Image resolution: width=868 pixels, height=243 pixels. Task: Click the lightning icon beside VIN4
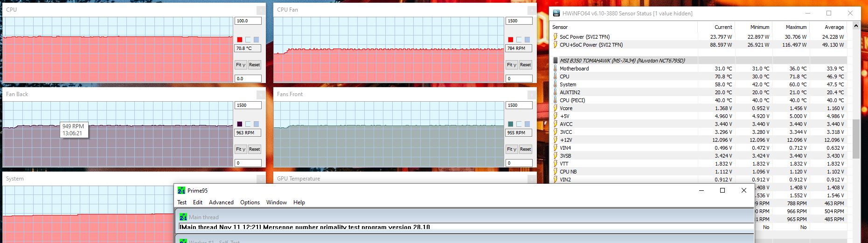(x=555, y=148)
